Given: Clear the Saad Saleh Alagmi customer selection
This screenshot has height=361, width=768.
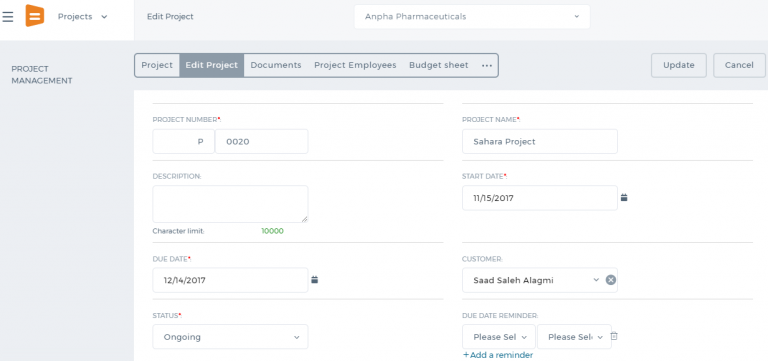Looking at the screenshot, I should pos(611,280).
